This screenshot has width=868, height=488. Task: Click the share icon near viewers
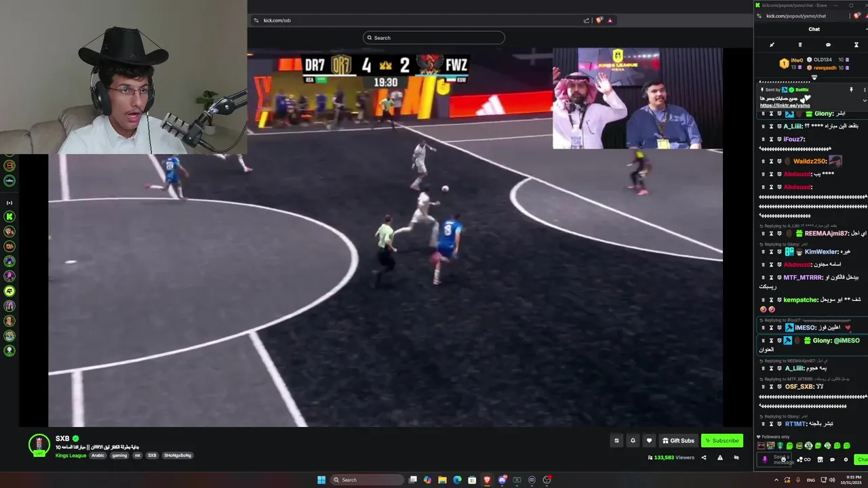(x=703, y=457)
